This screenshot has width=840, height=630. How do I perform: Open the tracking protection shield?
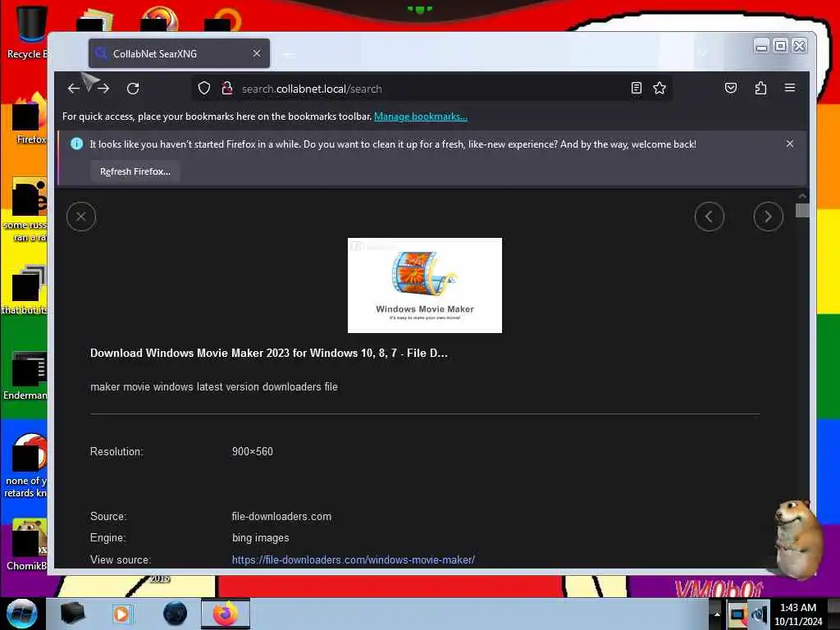(x=204, y=89)
